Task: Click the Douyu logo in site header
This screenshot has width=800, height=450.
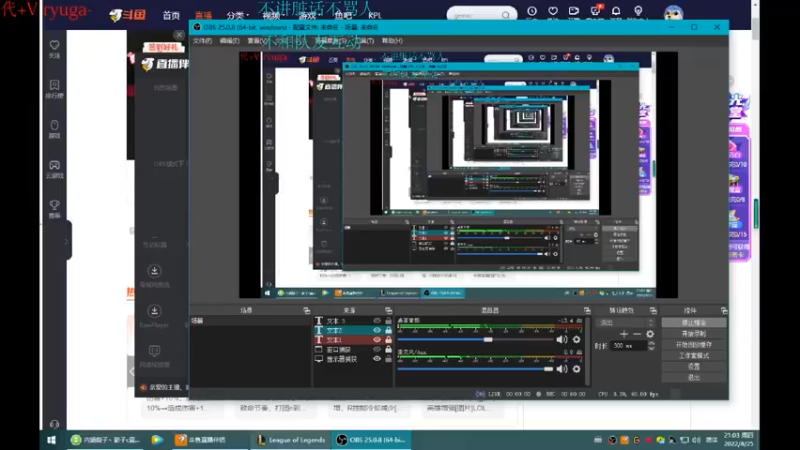Action: tap(128, 15)
